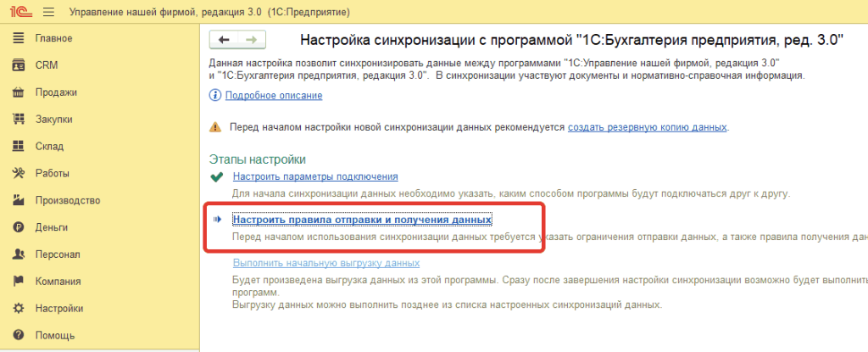This screenshot has height=352, width=868.
Task: Click the 1C logo icon
Action: 20,12
